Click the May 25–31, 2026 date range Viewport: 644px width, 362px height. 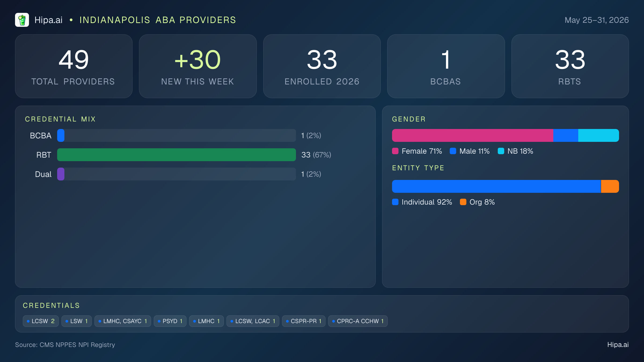point(597,20)
